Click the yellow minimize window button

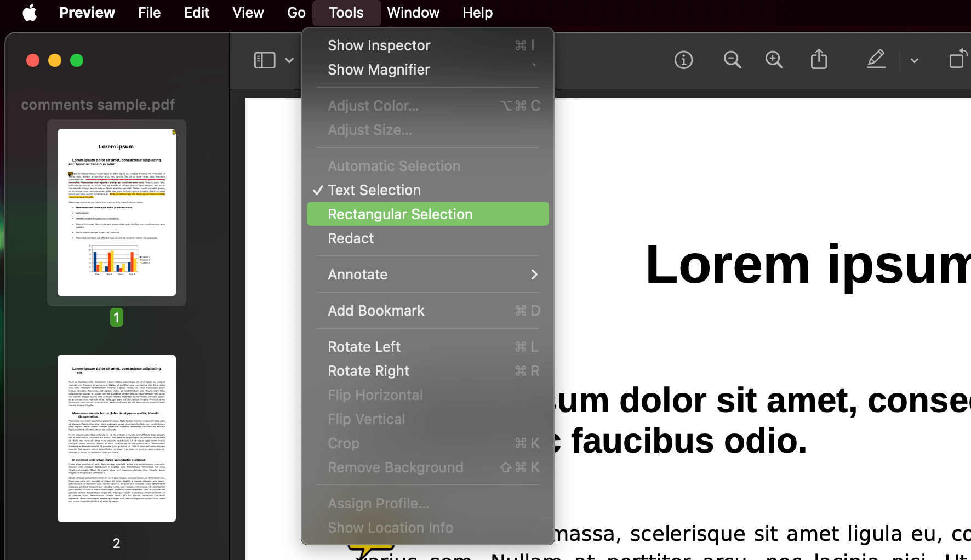[55, 60]
